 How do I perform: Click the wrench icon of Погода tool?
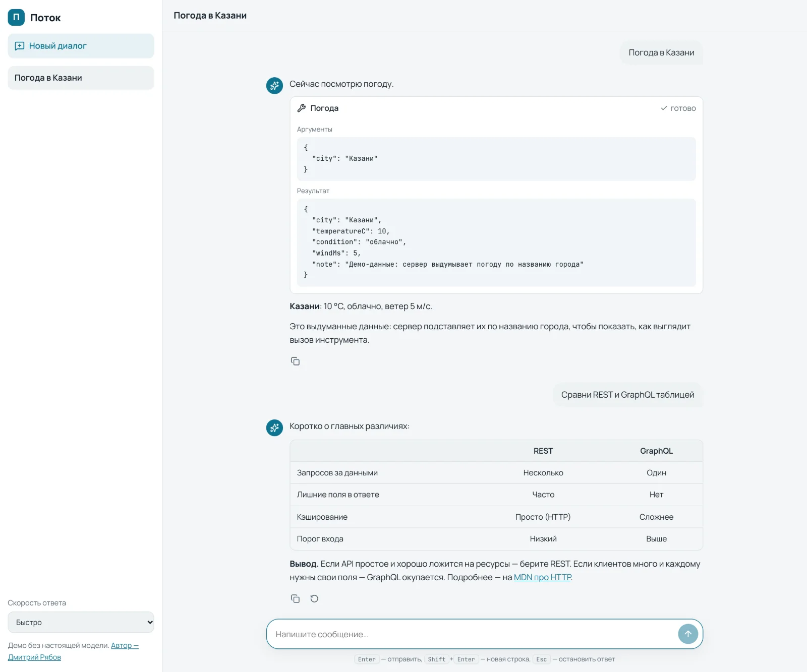[x=302, y=108]
